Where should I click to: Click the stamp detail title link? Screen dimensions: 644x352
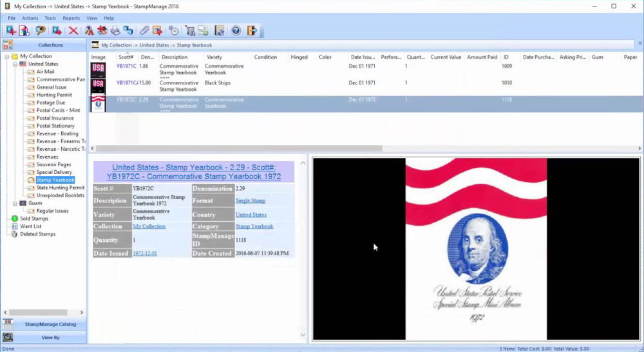(194, 172)
